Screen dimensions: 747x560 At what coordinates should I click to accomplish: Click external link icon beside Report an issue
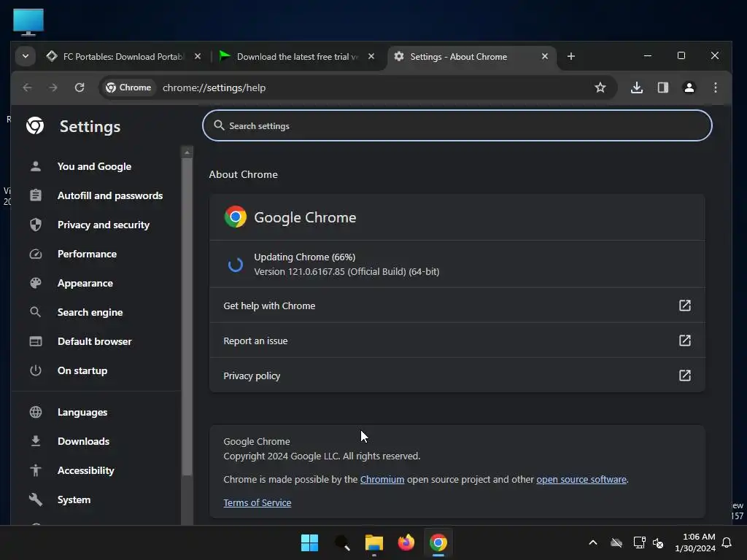tap(684, 341)
